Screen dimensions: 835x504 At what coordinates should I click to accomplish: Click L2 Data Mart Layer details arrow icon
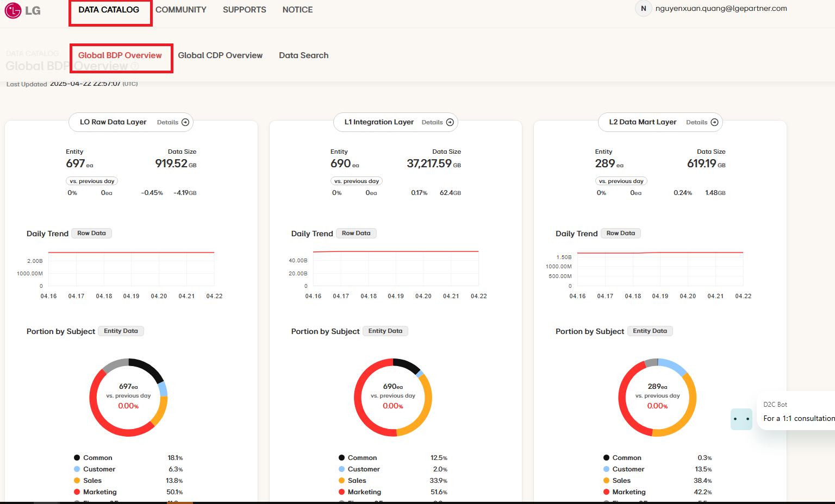715,122
